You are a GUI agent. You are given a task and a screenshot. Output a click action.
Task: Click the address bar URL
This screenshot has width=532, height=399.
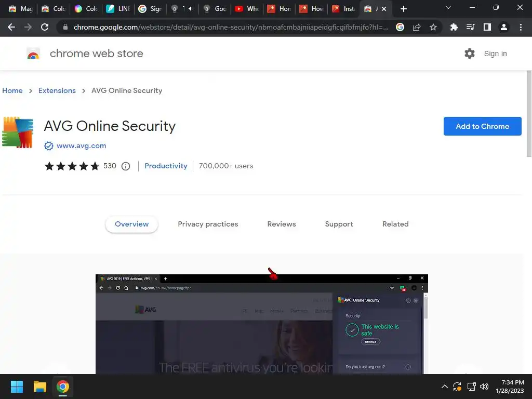(231, 27)
